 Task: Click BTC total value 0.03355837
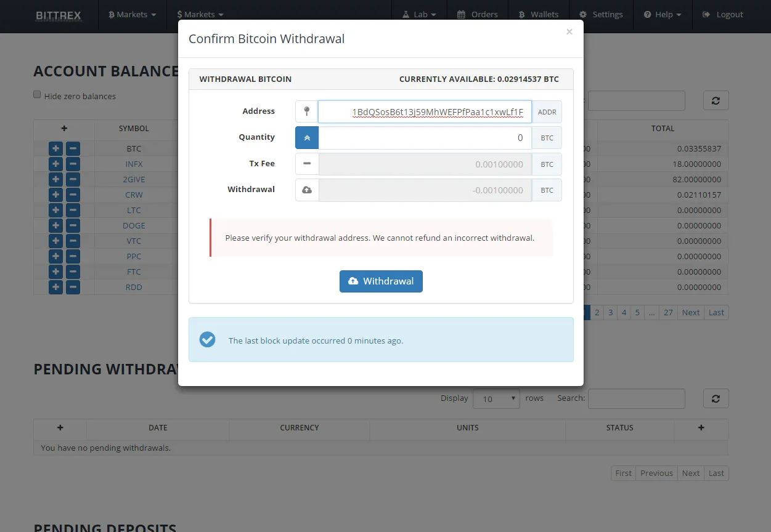699,149
